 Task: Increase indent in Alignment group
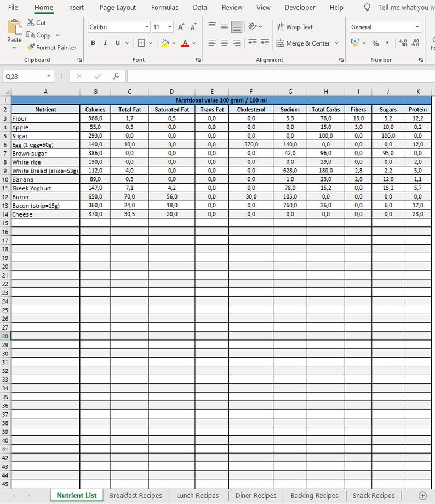click(x=265, y=43)
